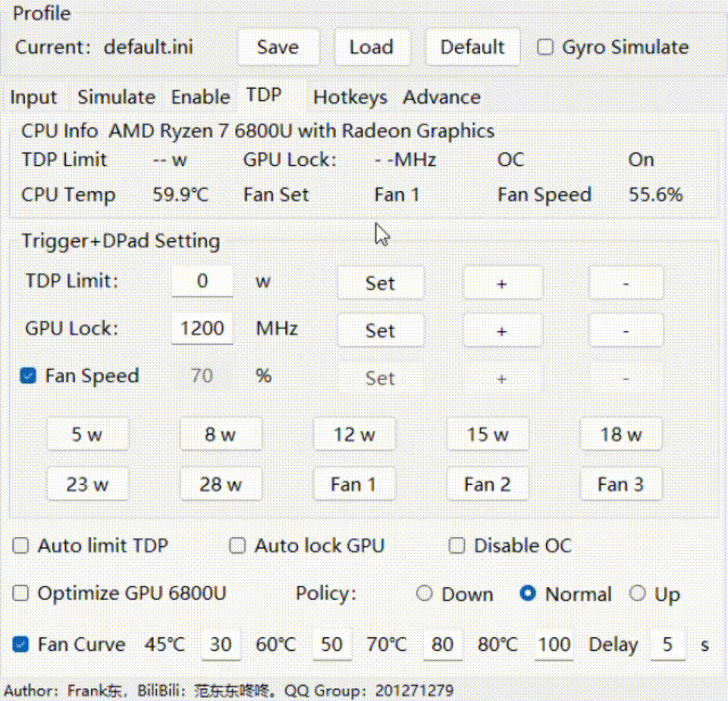Click the Fan 1 preset button
The width and height of the screenshot is (728, 701).
[x=354, y=484]
